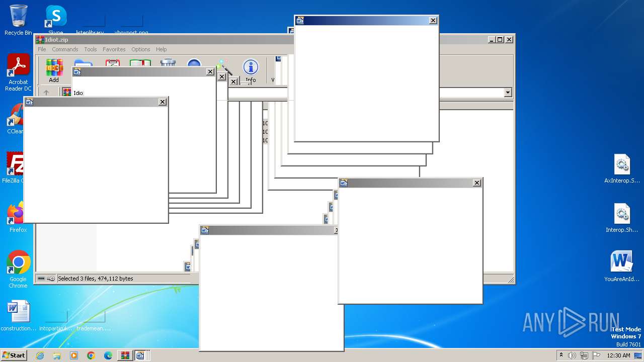
Task: Click the Add button in WinRAR toolbar
Action: (54, 70)
